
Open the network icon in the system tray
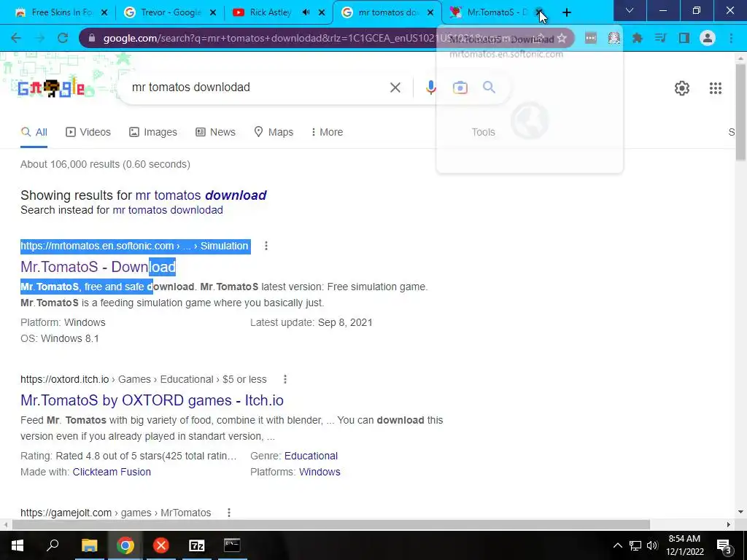[635, 545]
